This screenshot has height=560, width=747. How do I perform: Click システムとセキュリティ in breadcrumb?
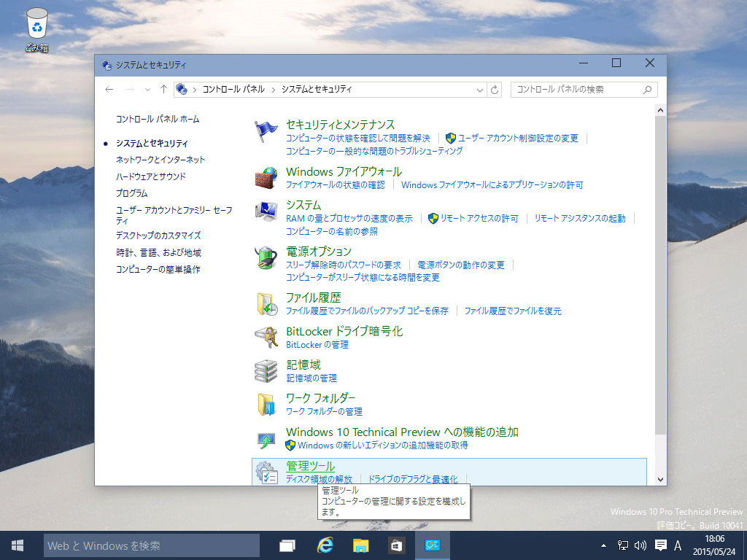pos(317,90)
